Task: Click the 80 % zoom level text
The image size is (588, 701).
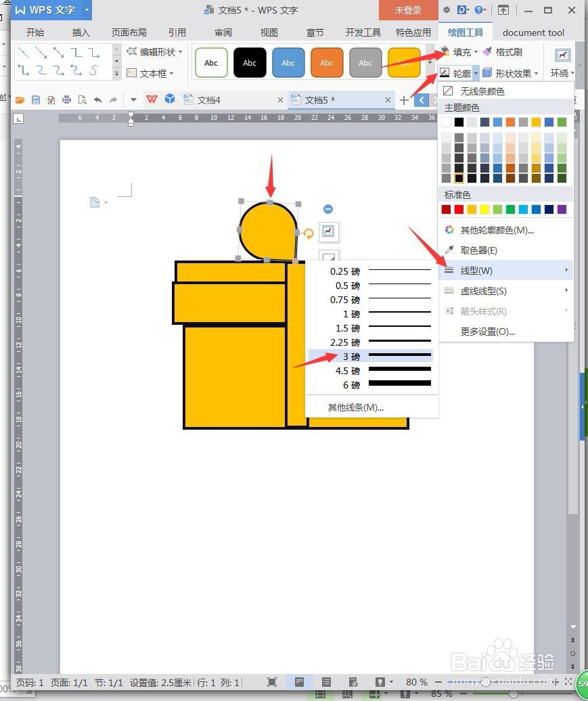Action: pos(417,682)
